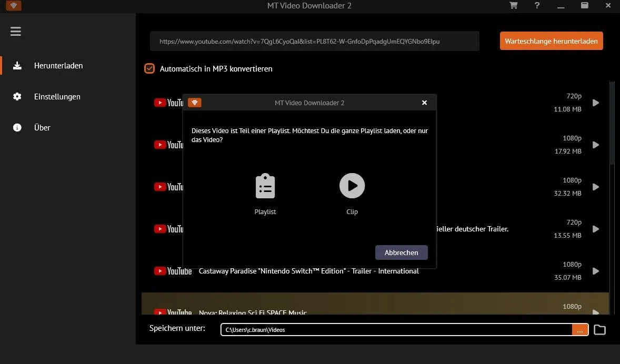Click the shopping cart icon in title bar
The width and height of the screenshot is (620, 364).
pyautogui.click(x=513, y=6)
